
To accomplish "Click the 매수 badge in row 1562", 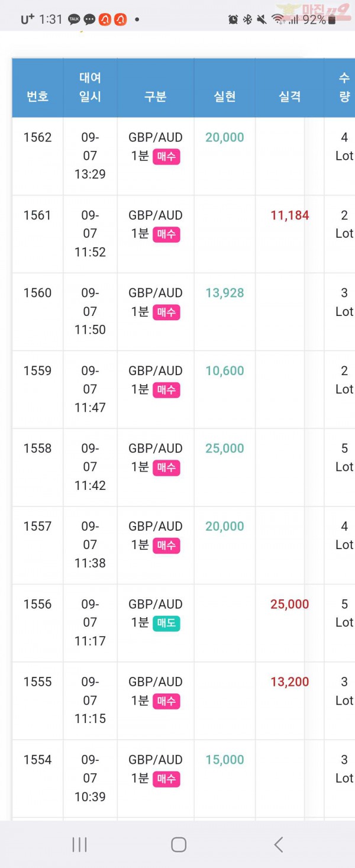I will [166, 157].
